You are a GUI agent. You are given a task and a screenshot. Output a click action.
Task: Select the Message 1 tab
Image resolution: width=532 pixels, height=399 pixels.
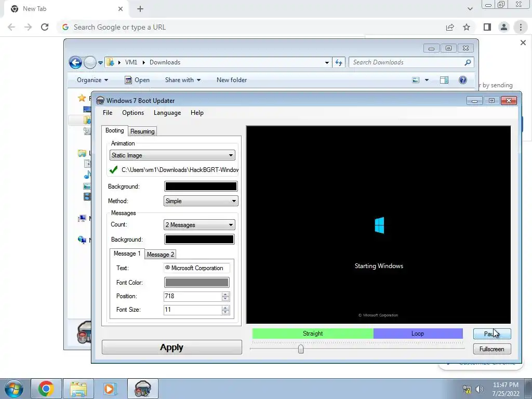point(127,254)
